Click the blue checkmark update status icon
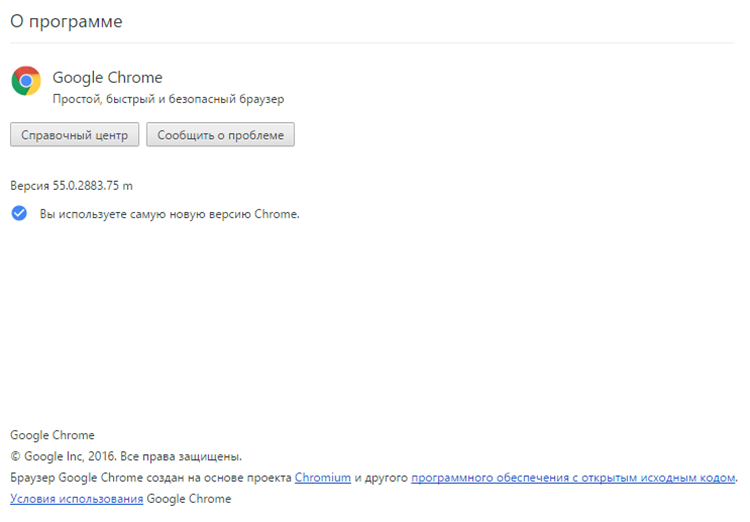Screen dimensions: 750x522 point(19,213)
